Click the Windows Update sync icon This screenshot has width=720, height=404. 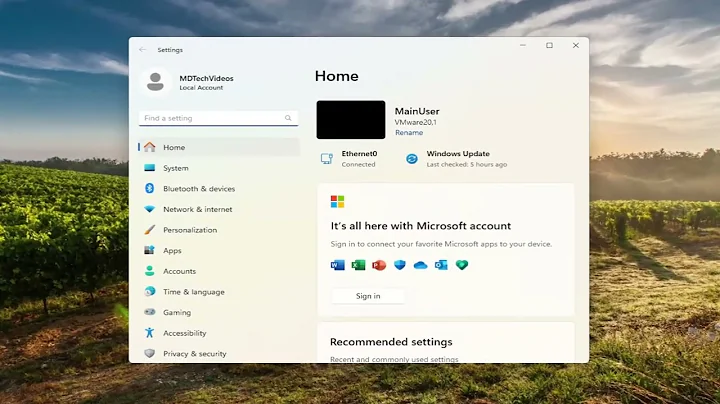point(412,159)
